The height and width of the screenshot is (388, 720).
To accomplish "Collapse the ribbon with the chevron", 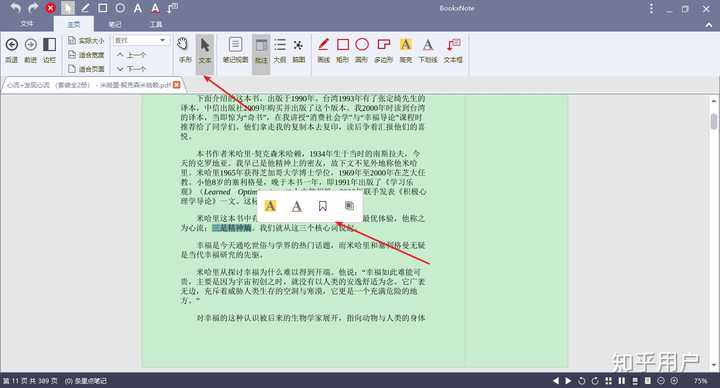I will coord(709,25).
